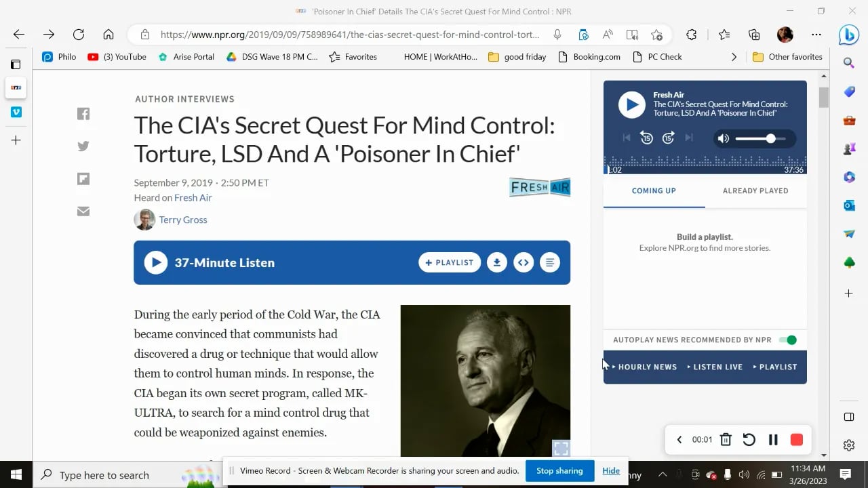Click the address bar URL
This screenshot has height=488, width=868.
[x=350, y=35]
